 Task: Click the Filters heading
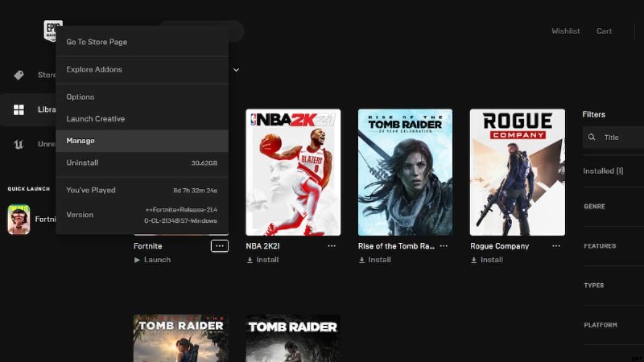click(x=593, y=114)
